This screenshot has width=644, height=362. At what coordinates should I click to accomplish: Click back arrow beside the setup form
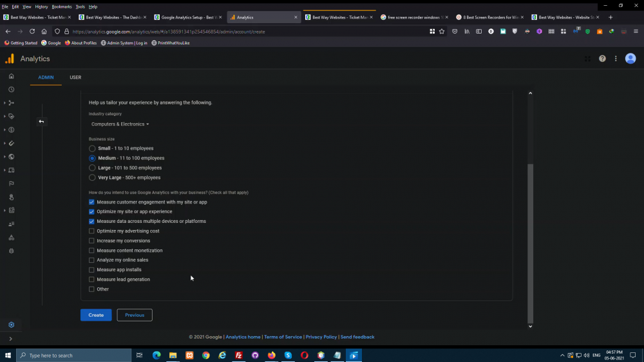pyautogui.click(x=41, y=121)
